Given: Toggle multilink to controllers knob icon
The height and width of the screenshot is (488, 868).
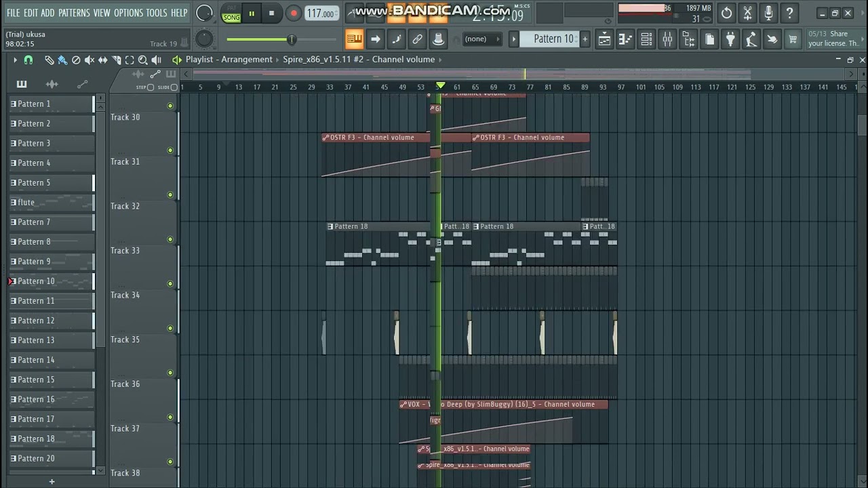Looking at the screenshot, I should (438, 39).
